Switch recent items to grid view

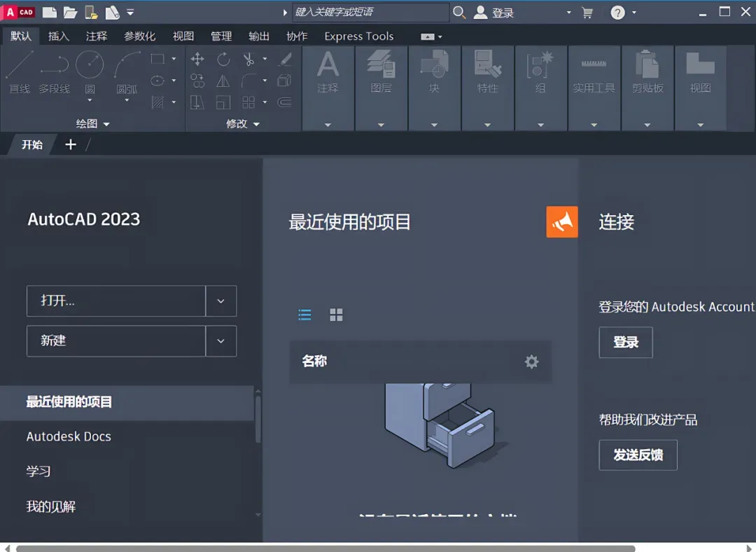click(336, 315)
